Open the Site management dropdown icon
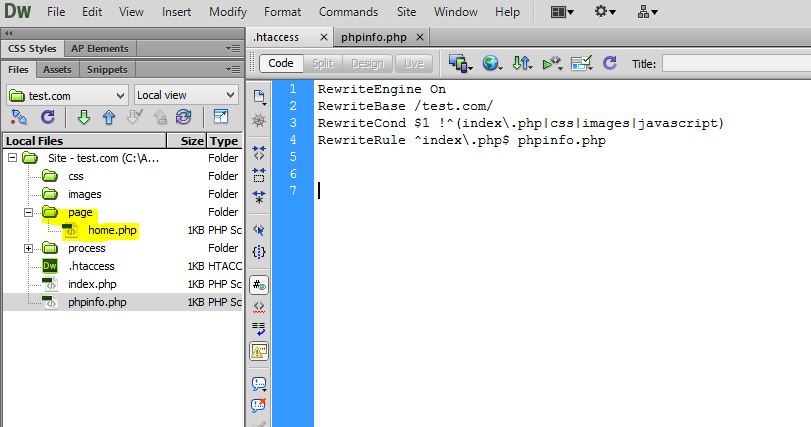This screenshot has height=427, width=811. [647, 11]
